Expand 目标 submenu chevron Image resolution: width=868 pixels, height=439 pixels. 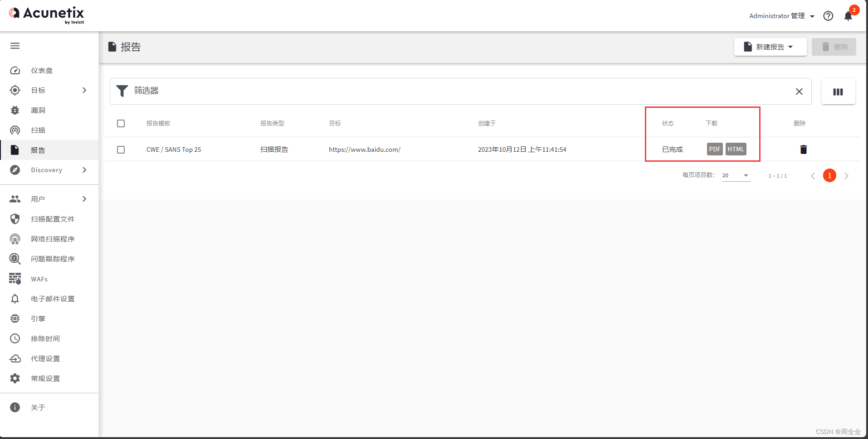click(84, 90)
